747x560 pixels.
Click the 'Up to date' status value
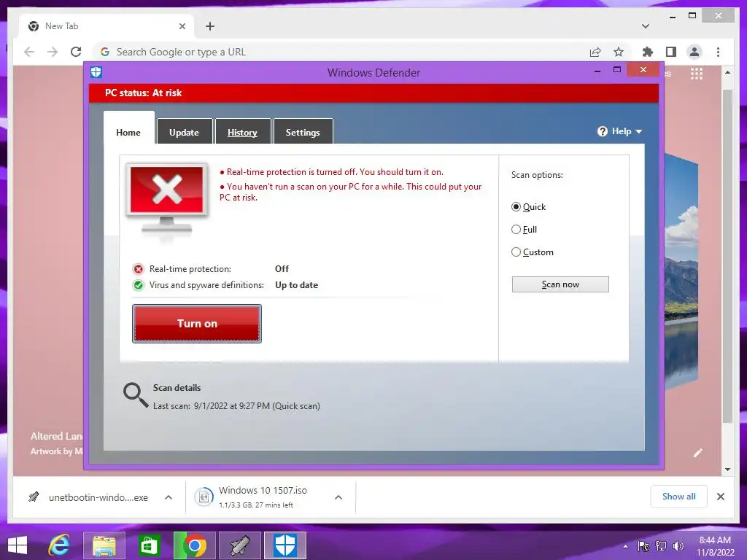click(296, 285)
